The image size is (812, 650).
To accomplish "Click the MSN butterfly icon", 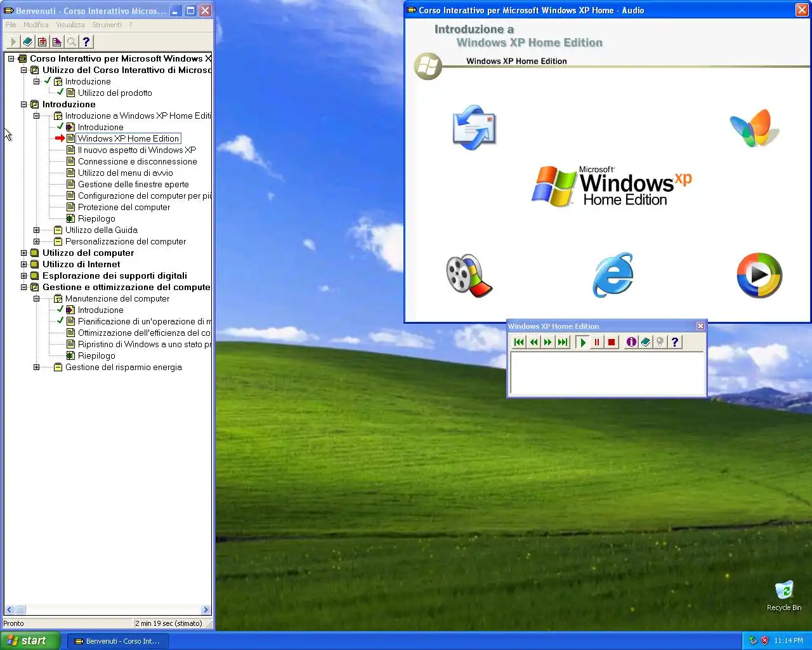I will pyautogui.click(x=754, y=128).
